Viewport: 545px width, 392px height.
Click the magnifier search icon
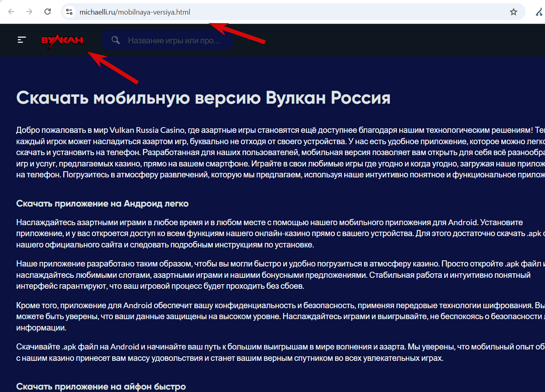[x=116, y=40]
